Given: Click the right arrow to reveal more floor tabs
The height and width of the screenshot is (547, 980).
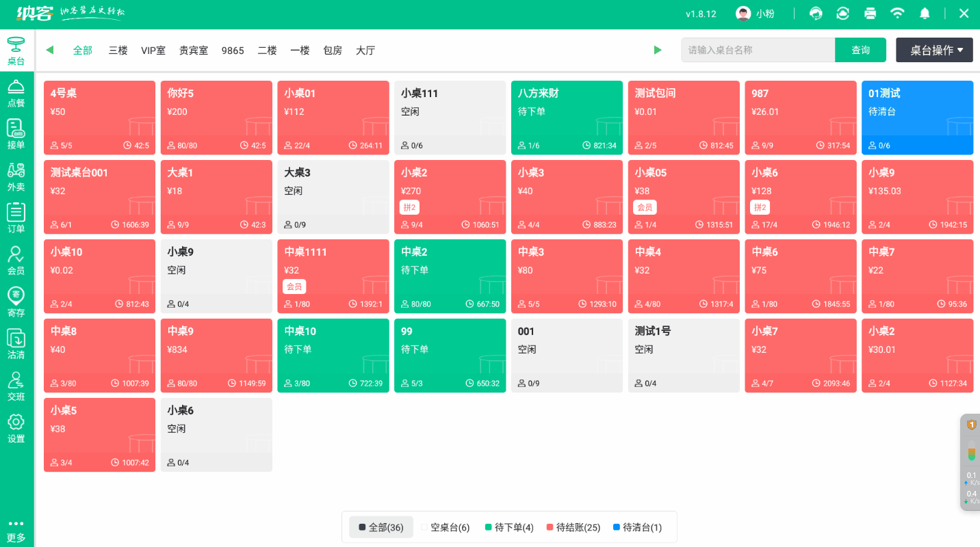Looking at the screenshot, I should 658,50.
